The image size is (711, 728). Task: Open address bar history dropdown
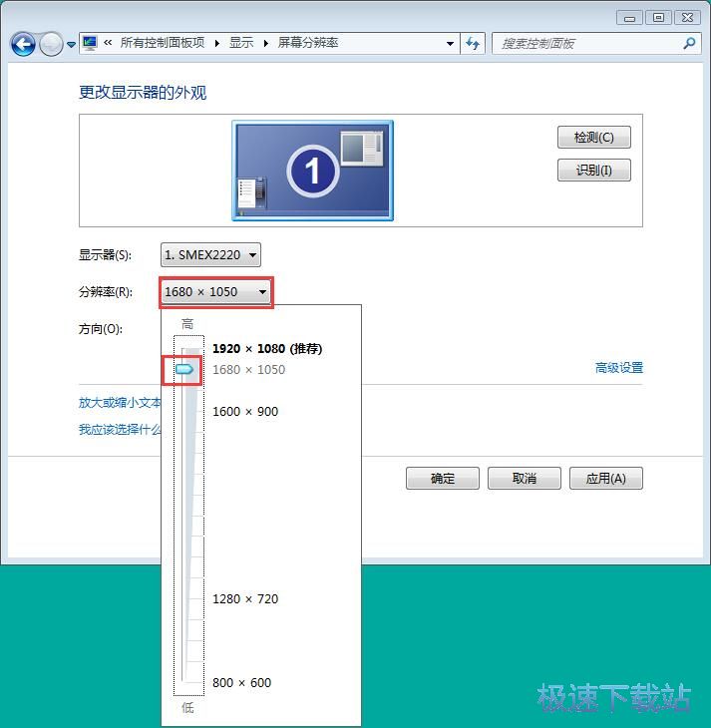click(450, 44)
